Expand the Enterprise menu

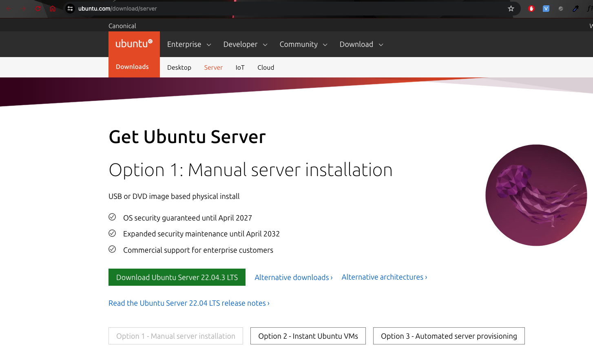189,44
